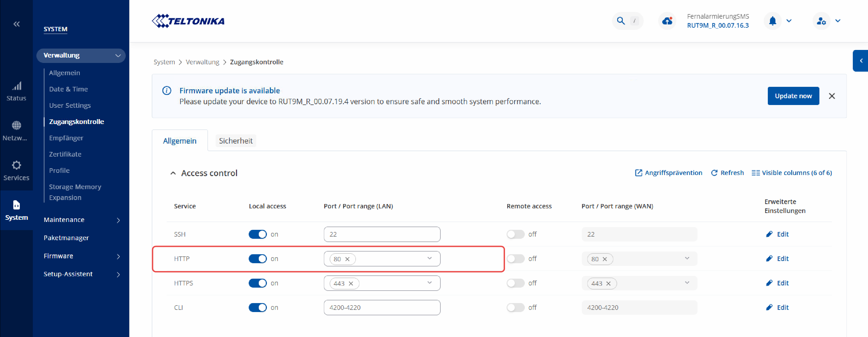The width and height of the screenshot is (868, 337).
Task: Click the search magnifier icon
Action: (x=621, y=21)
